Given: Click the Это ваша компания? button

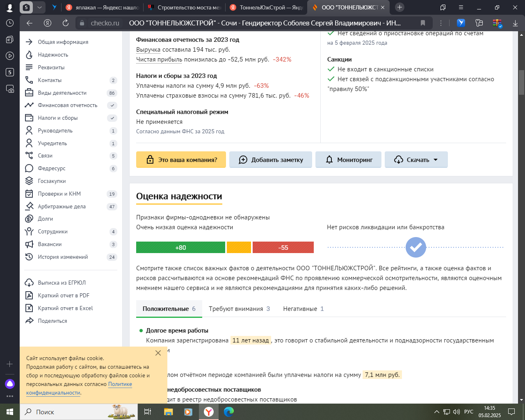Looking at the screenshot, I should [x=181, y=160].
